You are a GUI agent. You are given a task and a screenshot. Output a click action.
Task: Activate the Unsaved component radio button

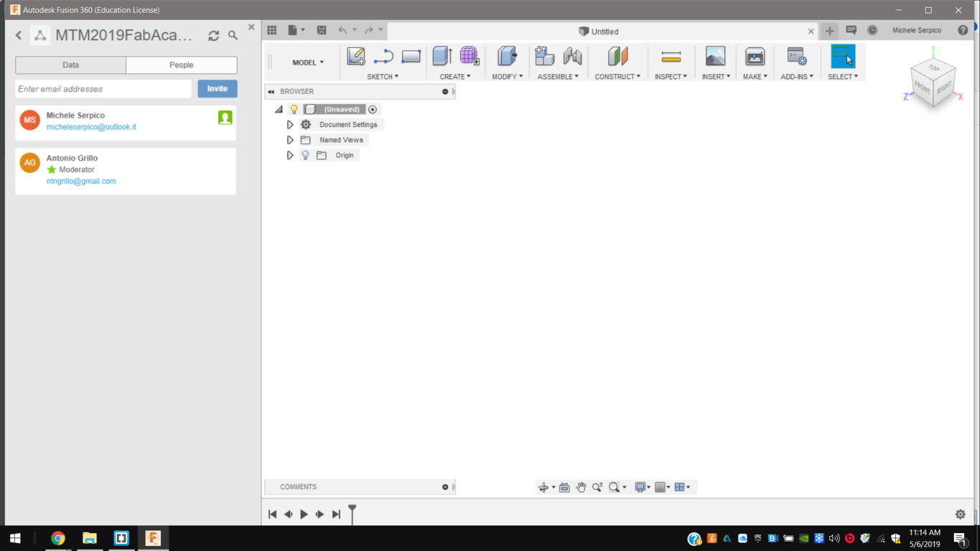(x=373, y=109)
